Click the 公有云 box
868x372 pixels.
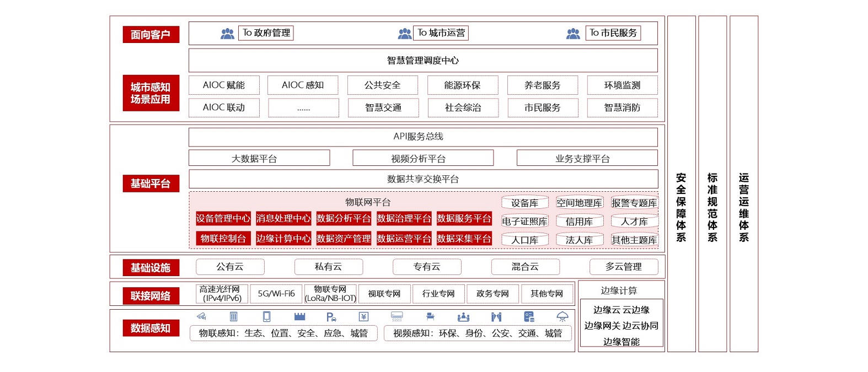click(x=230, y=267)
